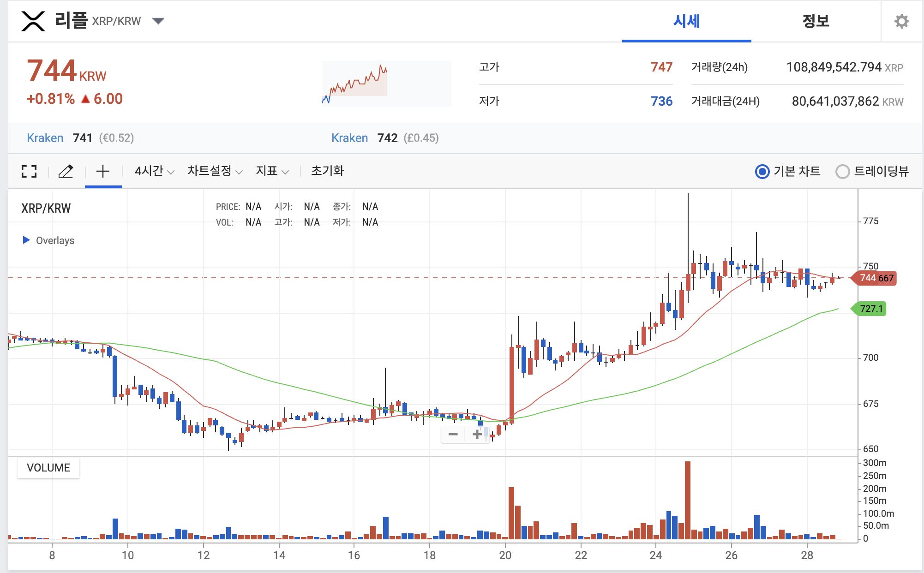The width and height of the screenshot is (924, 573).
Task: Switch to the 시세 tab
Action: click(686, 21)
